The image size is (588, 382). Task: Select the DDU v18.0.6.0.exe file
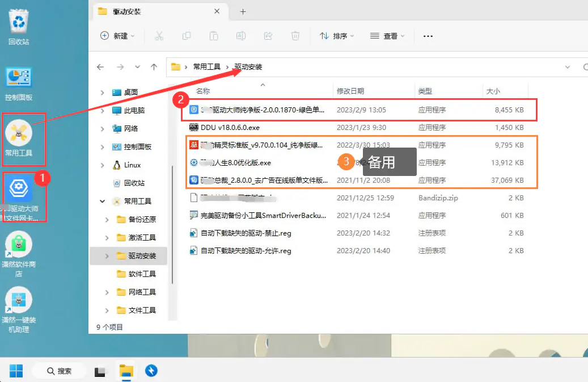coord(230,128)
